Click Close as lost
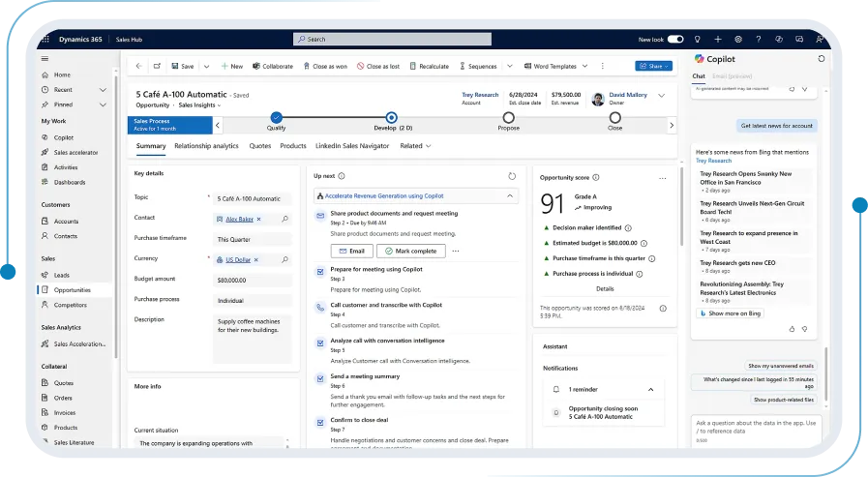Image resolution: width=868 pixels, height=477 pixels. point(378,66)
